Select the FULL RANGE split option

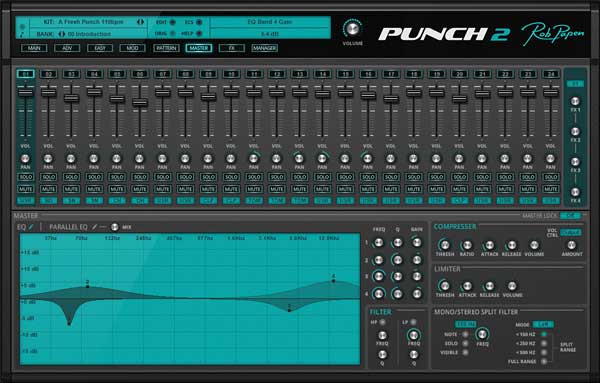544,361
